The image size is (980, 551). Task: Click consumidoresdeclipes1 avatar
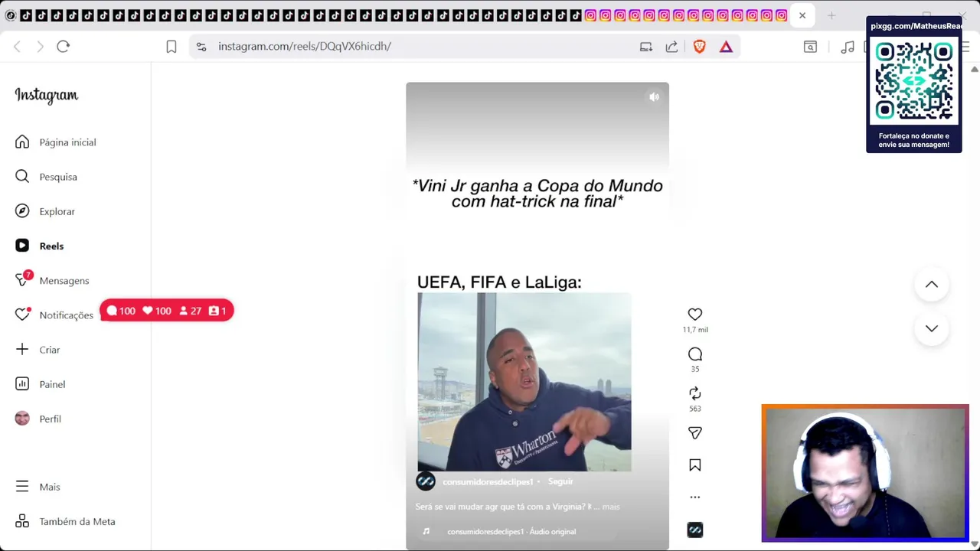[426, 481]
